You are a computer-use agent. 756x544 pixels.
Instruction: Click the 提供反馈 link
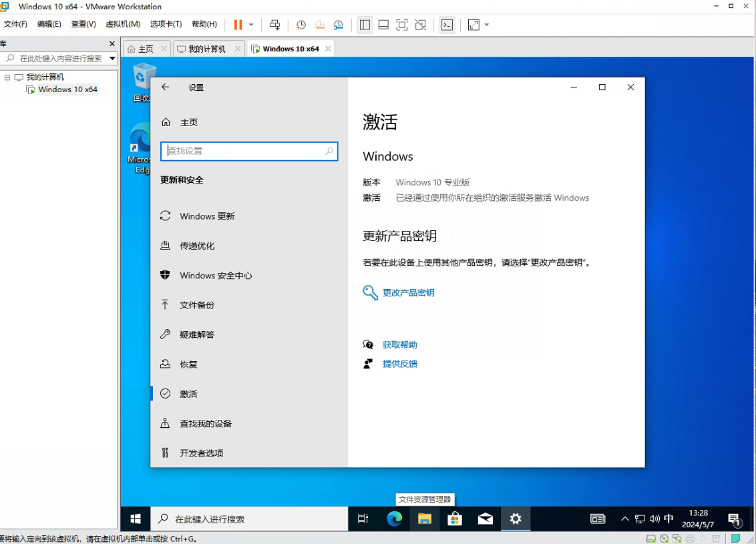click(x=399, y=364)
